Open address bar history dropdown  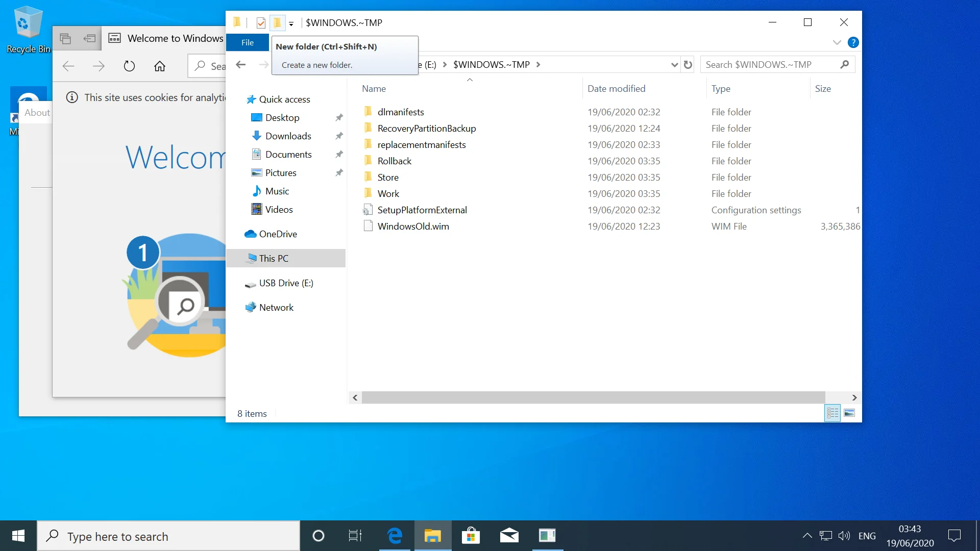[x=674, y=64]
